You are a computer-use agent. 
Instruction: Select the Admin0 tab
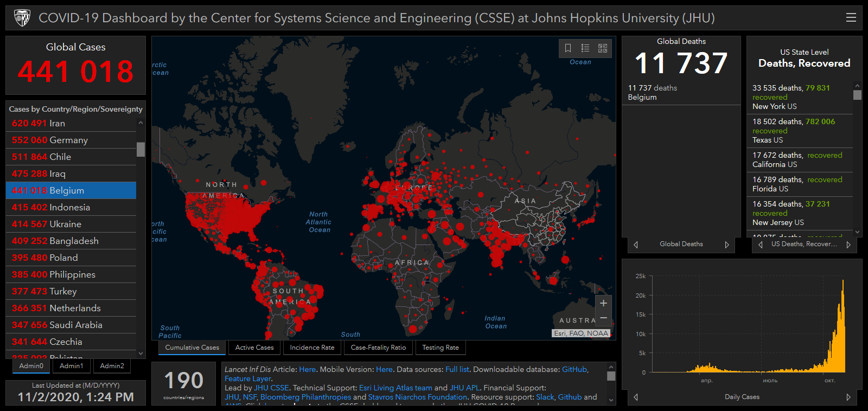click(x=31, y=366)
